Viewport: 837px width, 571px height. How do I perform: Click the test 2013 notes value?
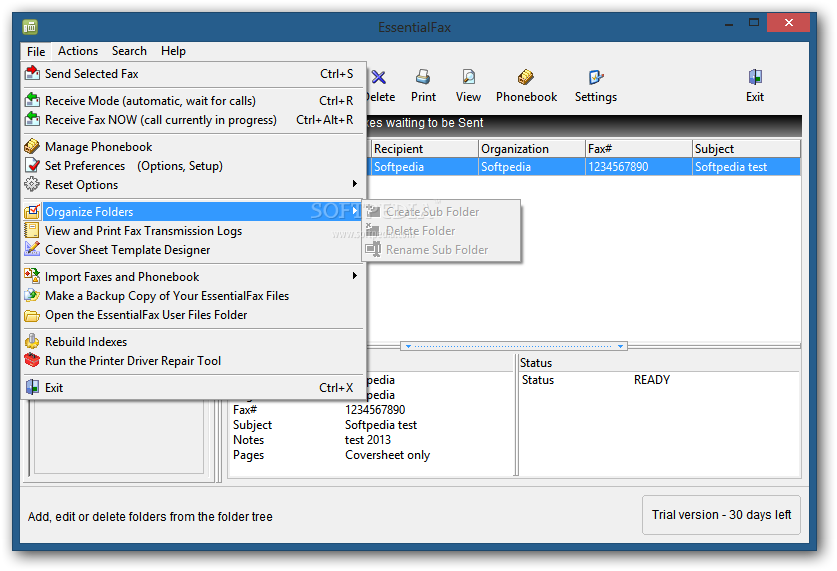pyautogui.click(x=368, y=440)
